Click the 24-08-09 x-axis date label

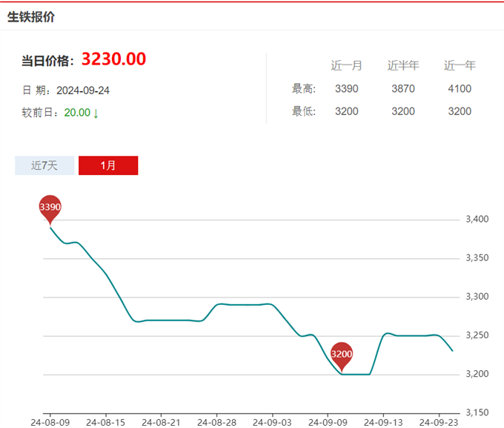50,421
